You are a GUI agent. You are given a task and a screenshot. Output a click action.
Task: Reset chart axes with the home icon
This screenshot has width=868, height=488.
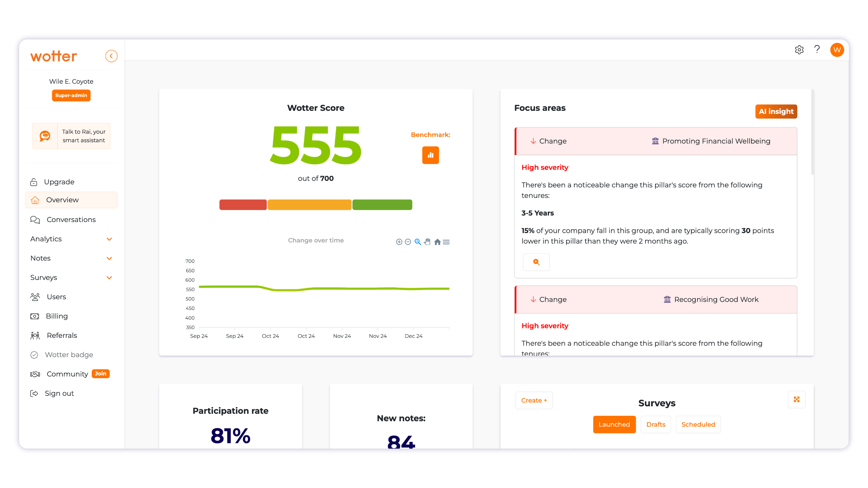(x=437, y=242)
